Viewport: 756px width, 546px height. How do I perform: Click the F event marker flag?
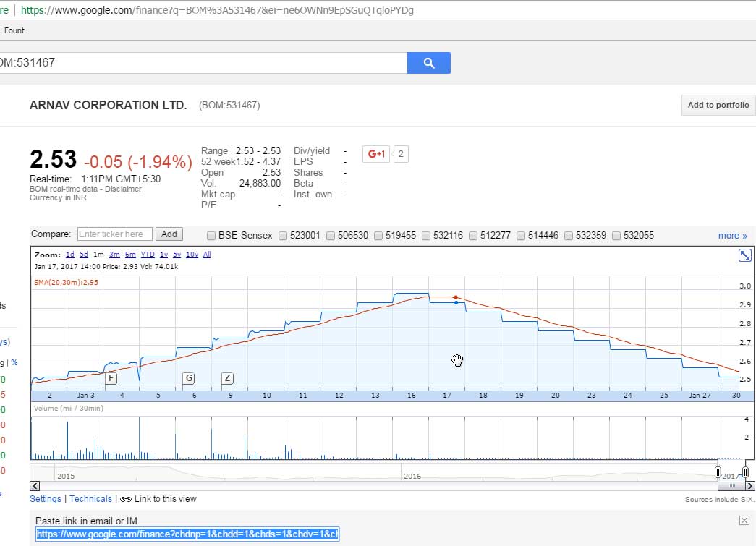(111, 378)
